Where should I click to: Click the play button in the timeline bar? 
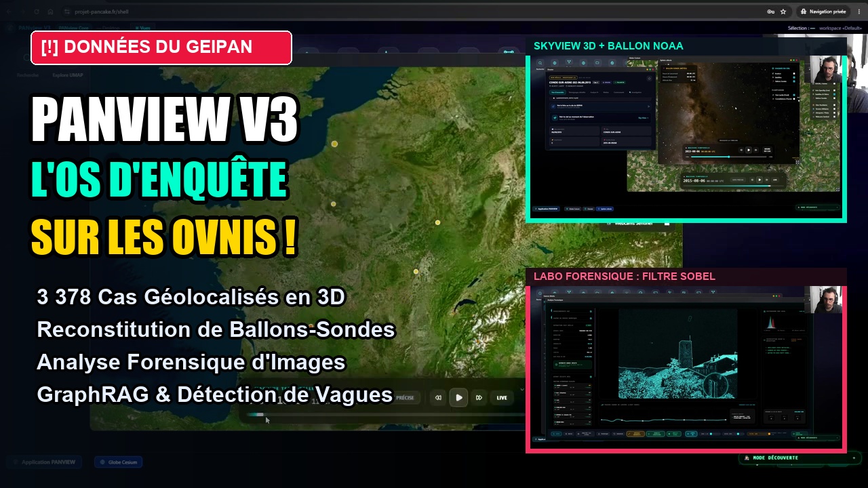click(459, 398)
